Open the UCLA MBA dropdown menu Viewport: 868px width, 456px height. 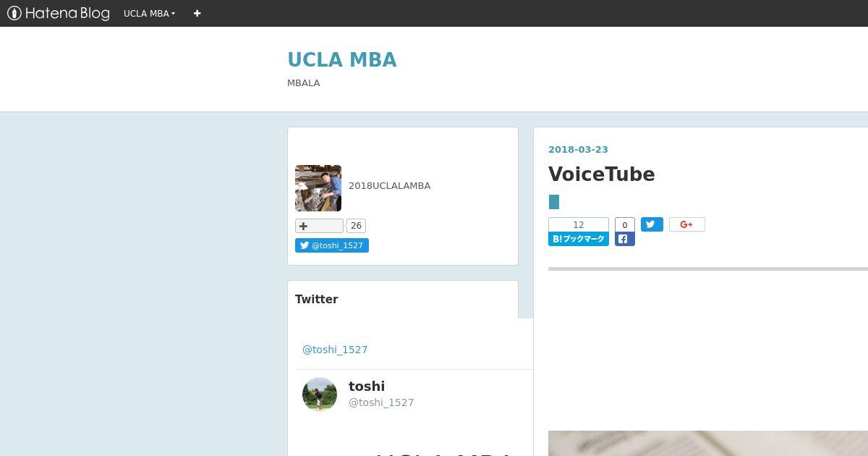coord(149,13)
